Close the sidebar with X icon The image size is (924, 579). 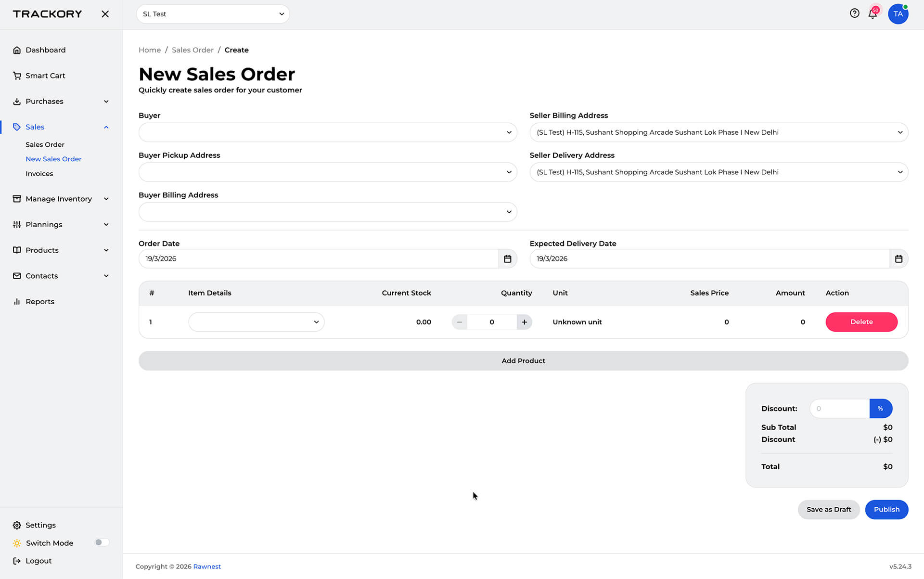[x=105, y=14]
